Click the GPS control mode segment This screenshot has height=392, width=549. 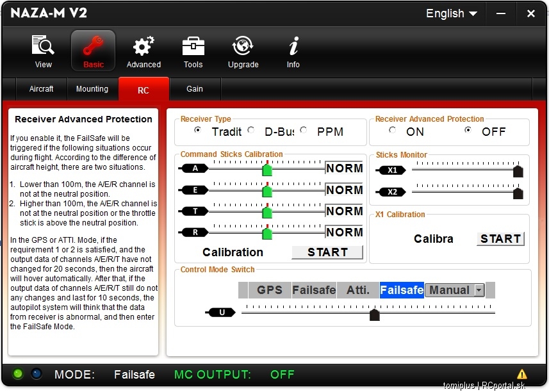click(270, 290)
